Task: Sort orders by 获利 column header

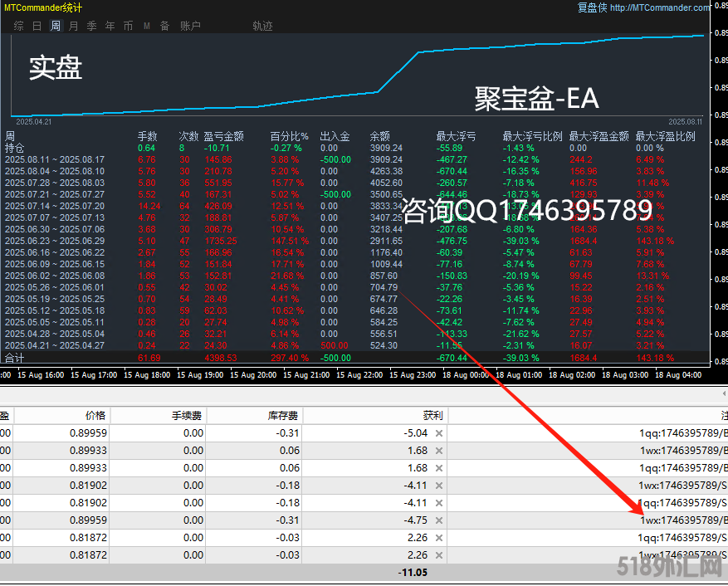Action: coord(432,415)
